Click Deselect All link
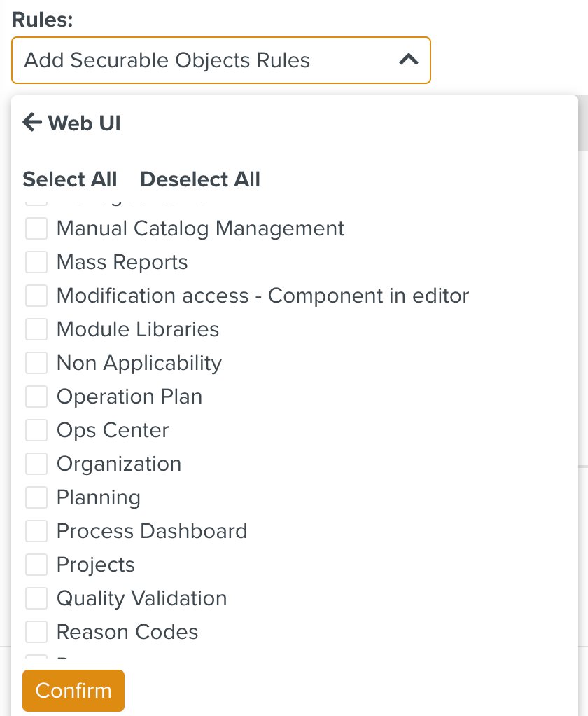The height and width of the screenshot is (716, 588). (x=200, y=179)
